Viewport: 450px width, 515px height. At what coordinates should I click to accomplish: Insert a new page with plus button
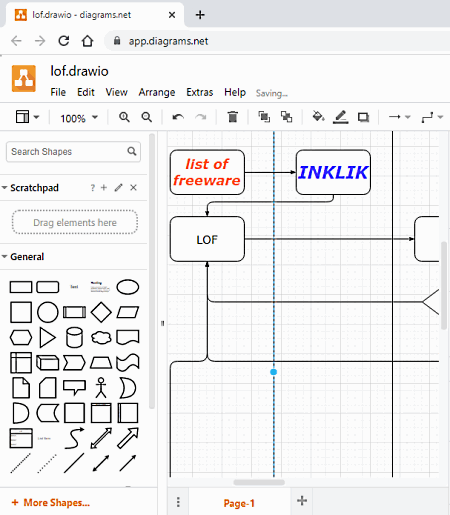pyautogui.click(x=302, y=501)
